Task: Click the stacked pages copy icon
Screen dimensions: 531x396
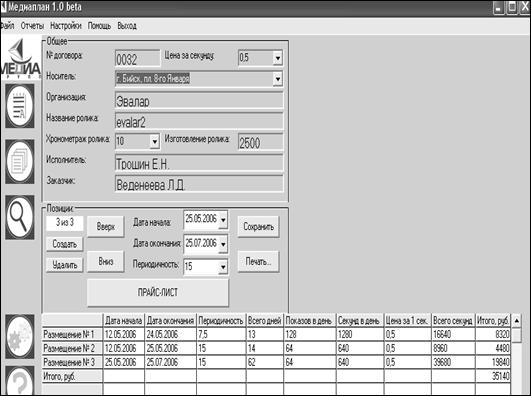Action: pos(20,162)
